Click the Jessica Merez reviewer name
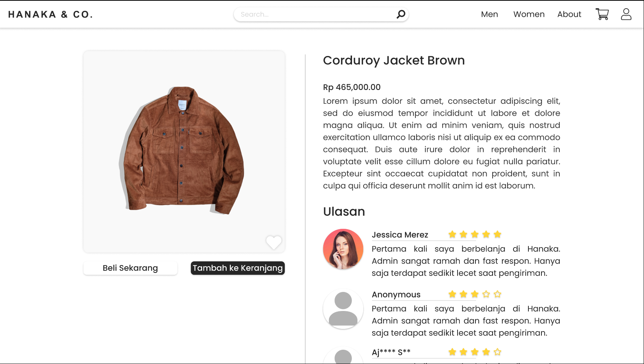The height and width of the screenshot is (364, 644). [400, 235]
